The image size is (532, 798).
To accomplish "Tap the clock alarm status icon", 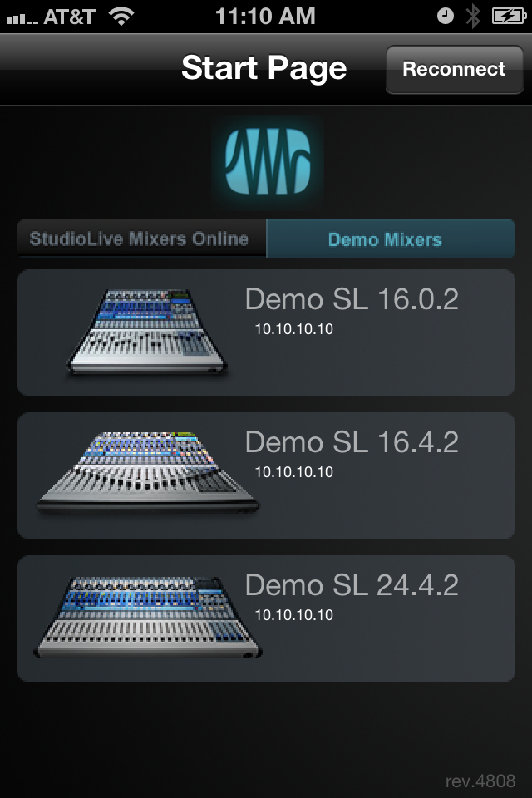I will (x=446, y=17).
